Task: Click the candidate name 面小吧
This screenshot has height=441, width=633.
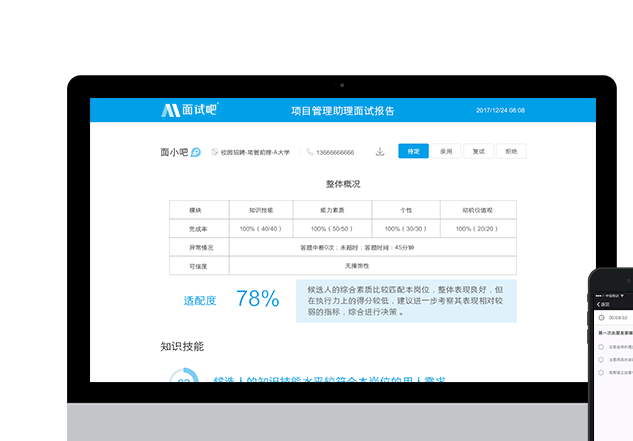Action: click(x=174, y=152)
